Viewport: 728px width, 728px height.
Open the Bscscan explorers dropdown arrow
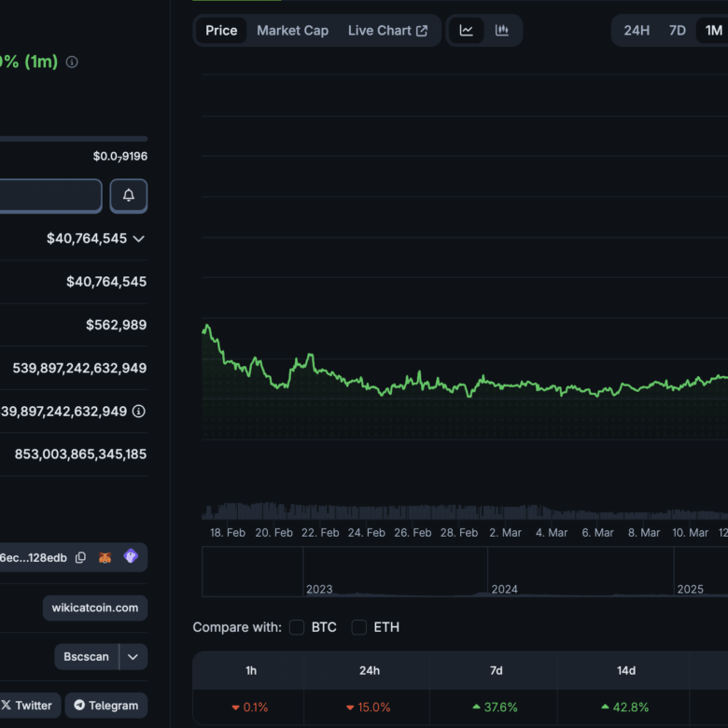click(x=133, y=657)
